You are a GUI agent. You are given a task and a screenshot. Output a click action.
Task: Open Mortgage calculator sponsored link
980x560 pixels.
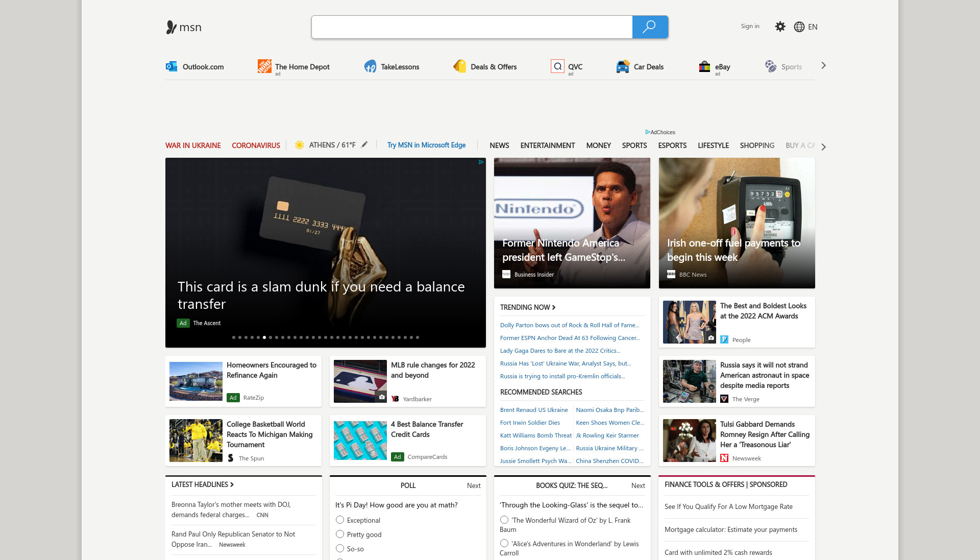[730, 529]
